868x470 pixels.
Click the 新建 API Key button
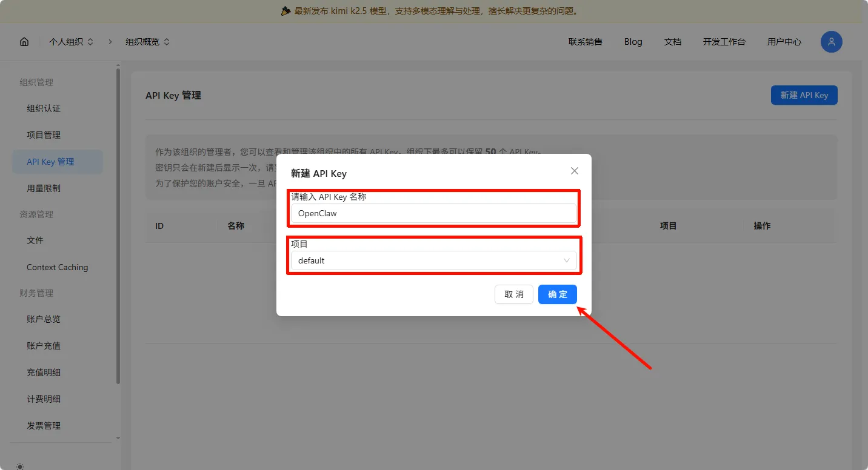(x=804, y=95)
